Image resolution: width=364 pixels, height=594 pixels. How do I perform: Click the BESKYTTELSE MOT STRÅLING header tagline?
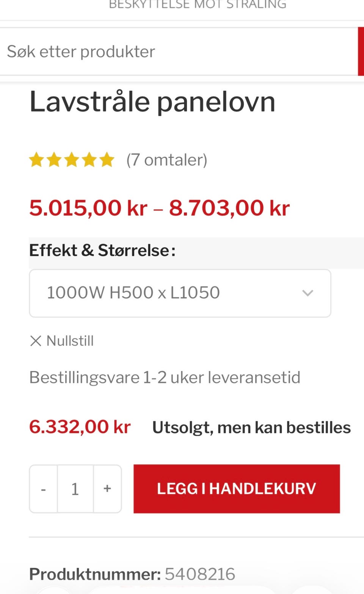pos(197,5)
